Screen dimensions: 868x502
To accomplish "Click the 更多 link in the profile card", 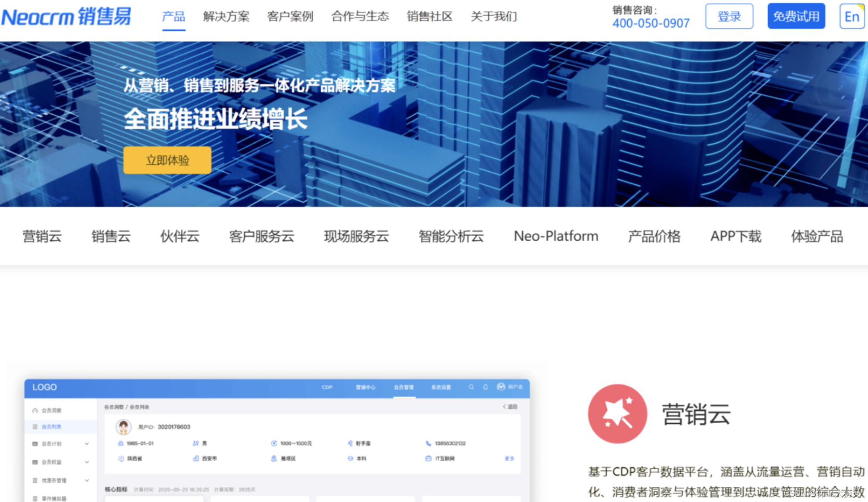I will point(509,459).
